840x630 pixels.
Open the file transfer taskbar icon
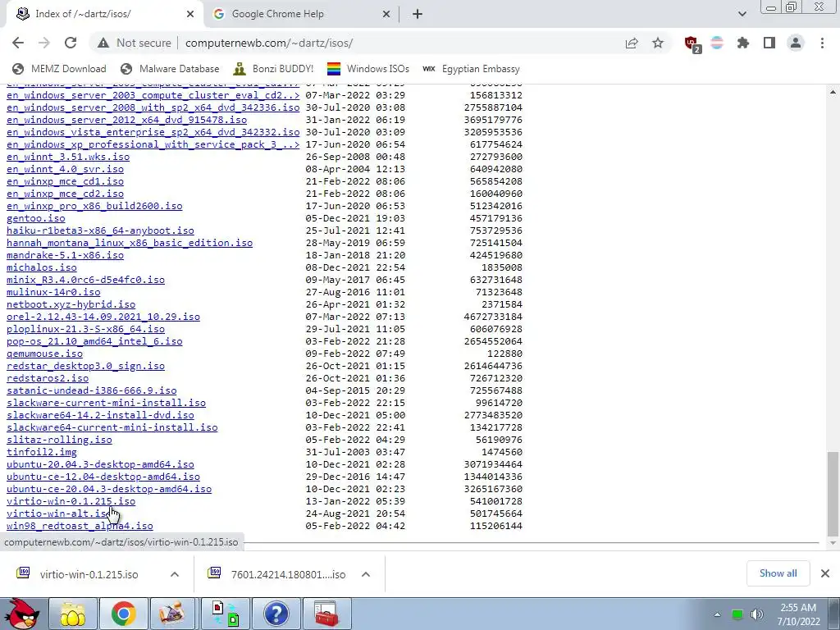[x=225, y=614]
